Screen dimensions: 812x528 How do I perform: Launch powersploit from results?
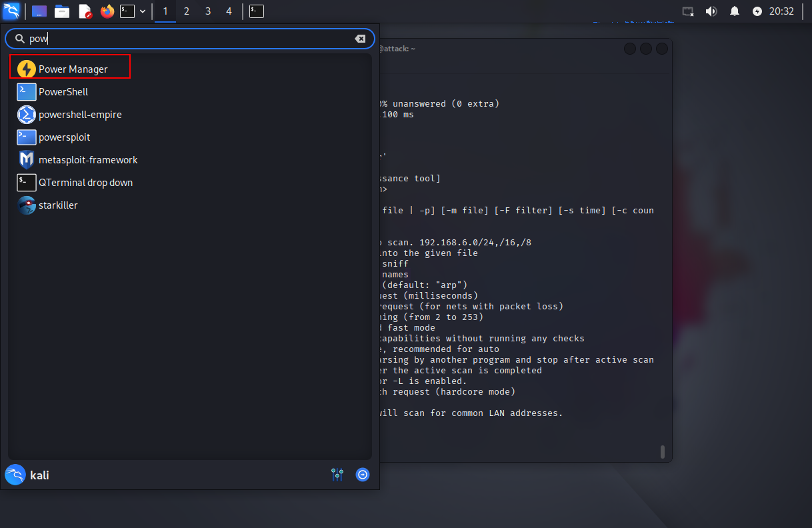(190, 137)
